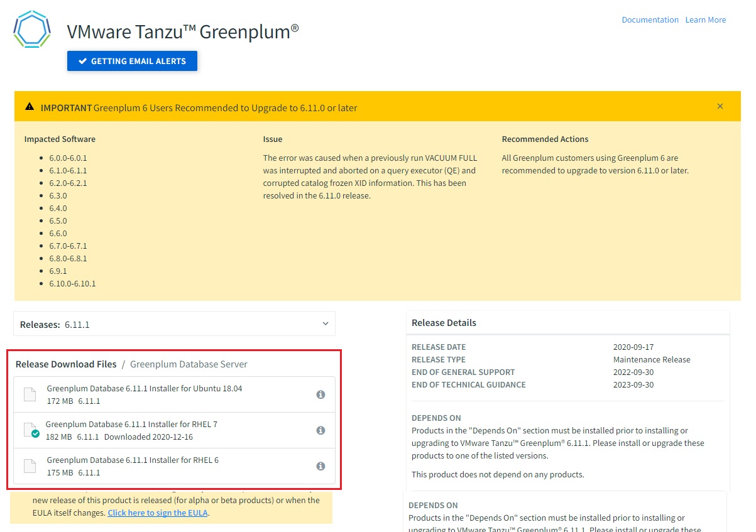The height and width of the screenshot is (532, 756).
Task: Click '172 MB' size of Ubuntu installer
Action: click(60, 401)
